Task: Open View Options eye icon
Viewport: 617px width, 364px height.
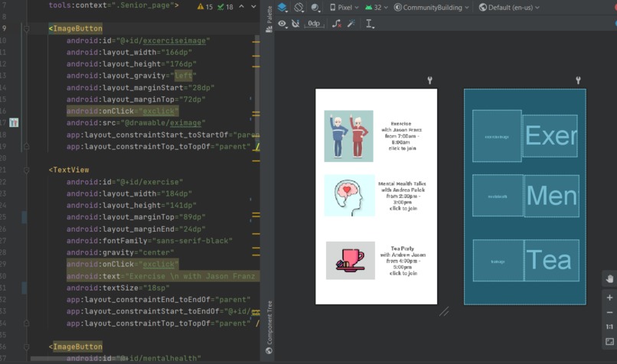Action: (282, 24)
